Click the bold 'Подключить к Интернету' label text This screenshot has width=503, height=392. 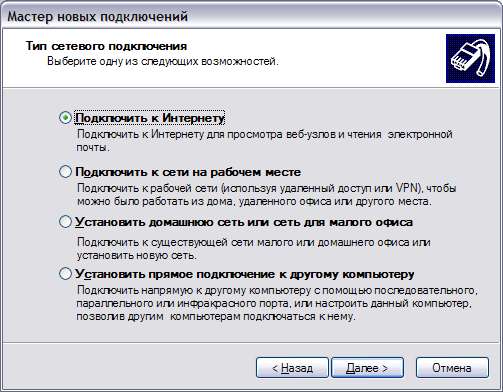coord(150,118)
